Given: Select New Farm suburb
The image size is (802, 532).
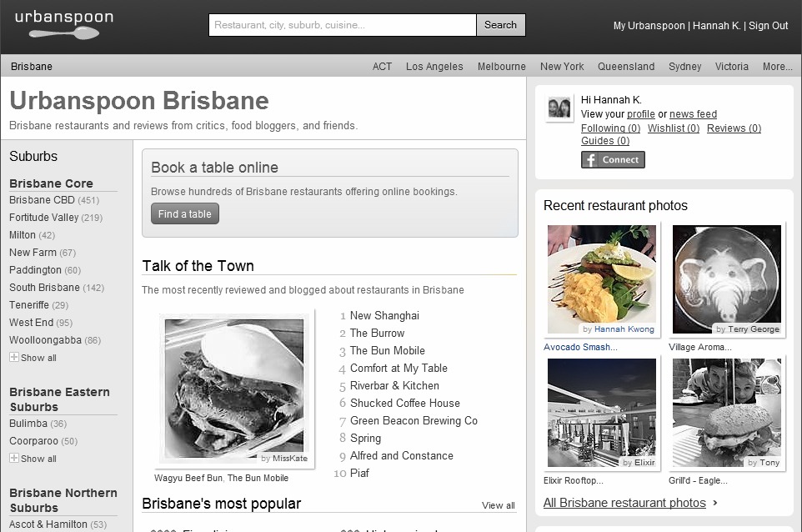Looking at the screenshot, I should 33,252.
